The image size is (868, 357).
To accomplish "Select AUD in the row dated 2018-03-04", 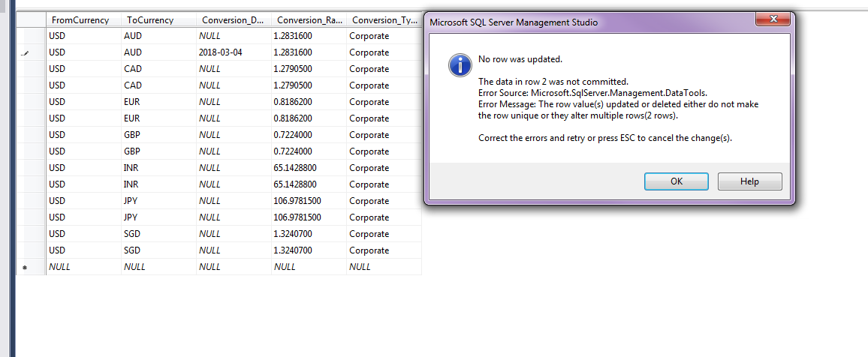I will [x=159, y=52].
